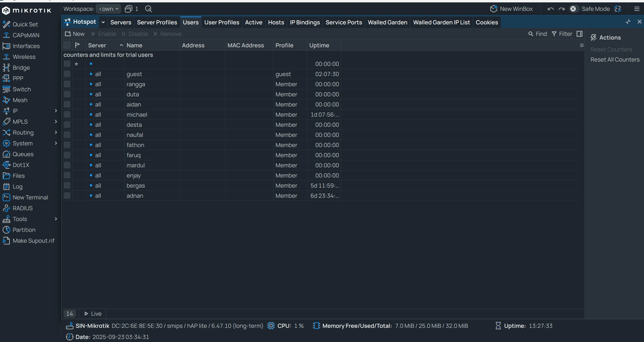This screenshot has width=644, height=342.
Task: Expand the IP submenu in sidebar
Action: click(56, 111)
